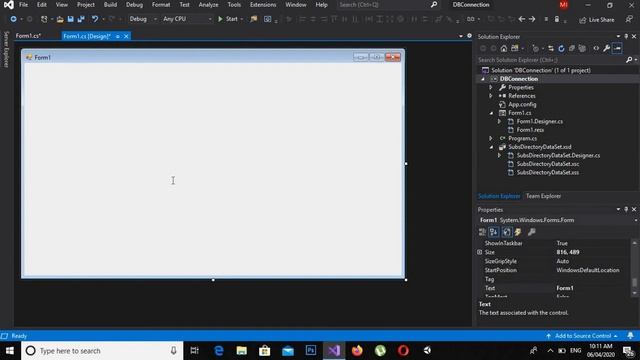Click the Navigate Forward arrow in the right toolbar
The width and height of the screenshot is (640, 360).
[532, 19]
